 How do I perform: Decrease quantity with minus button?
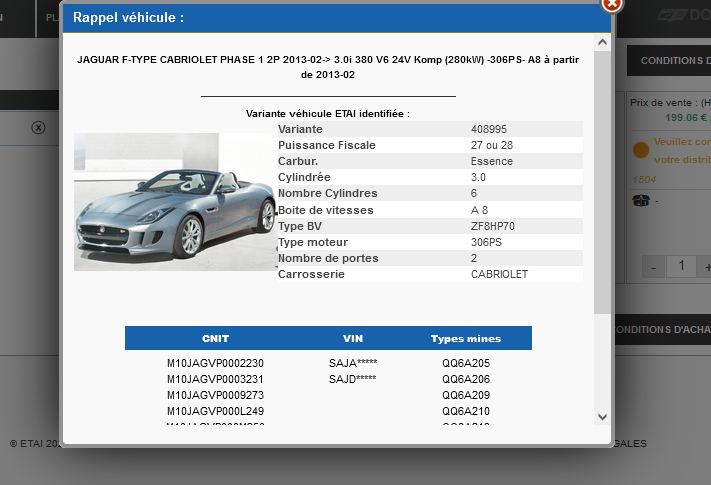(653, 267)
